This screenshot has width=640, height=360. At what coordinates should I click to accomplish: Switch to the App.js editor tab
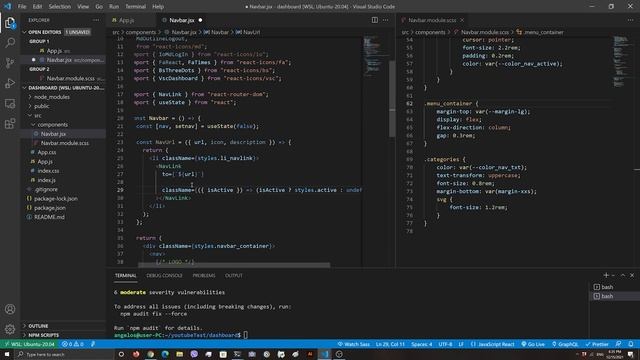(x=131, y=20)
